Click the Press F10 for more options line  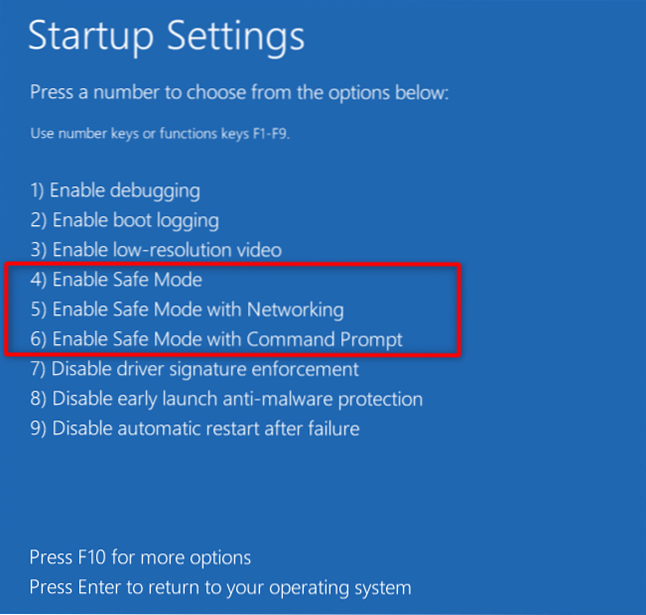140,557
